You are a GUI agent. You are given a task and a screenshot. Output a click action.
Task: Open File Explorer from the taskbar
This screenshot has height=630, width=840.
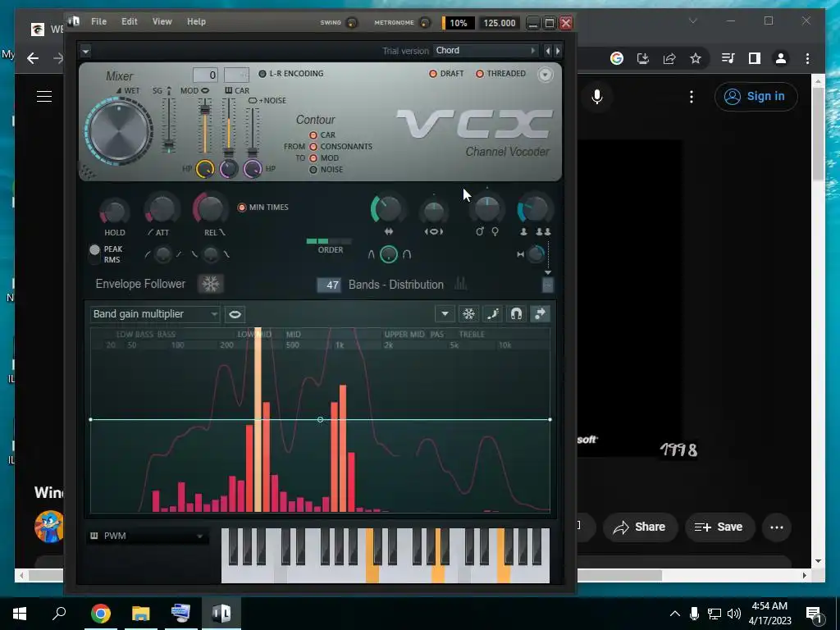tap(141, 614)
